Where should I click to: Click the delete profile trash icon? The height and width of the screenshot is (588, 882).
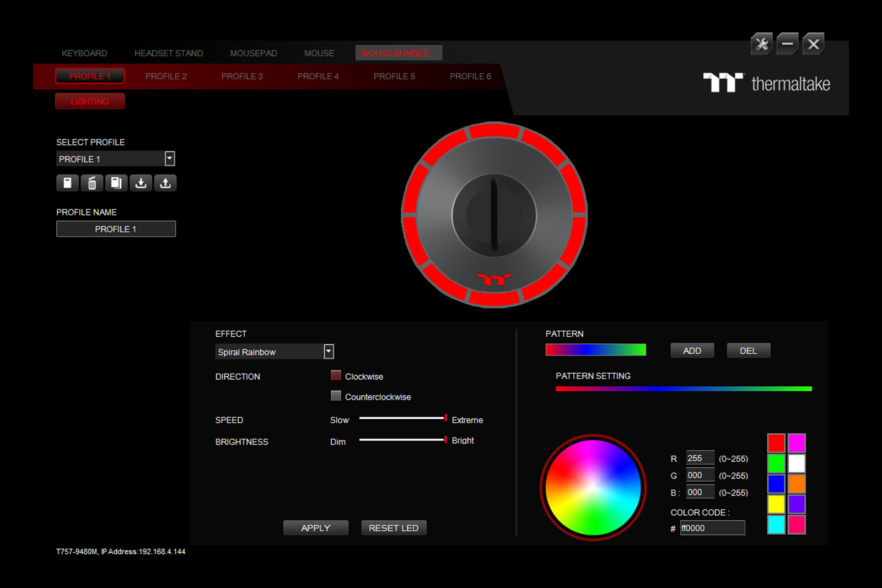[92, 183]
